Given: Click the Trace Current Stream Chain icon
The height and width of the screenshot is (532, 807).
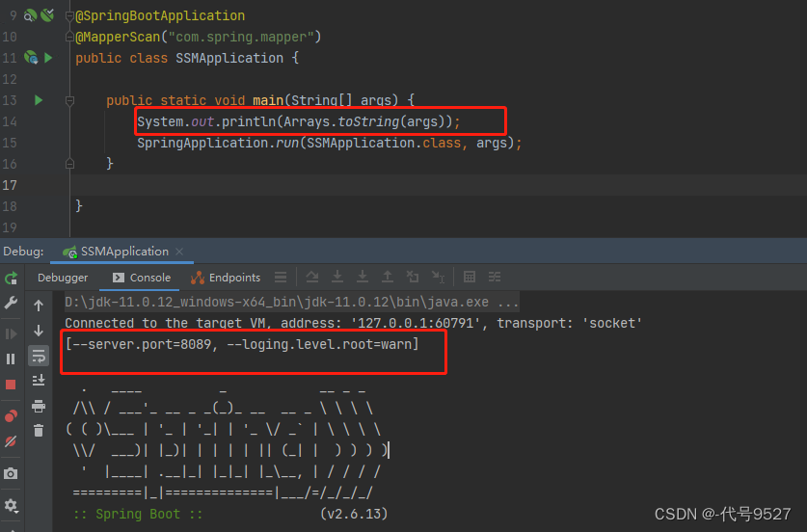Looking at the screenshot, I should 495,277.
